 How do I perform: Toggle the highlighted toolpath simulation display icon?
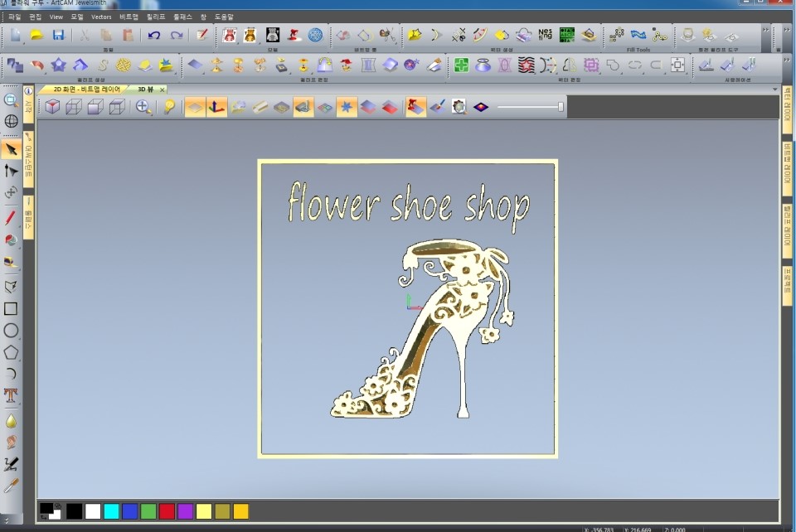click(x=303, y=107)
